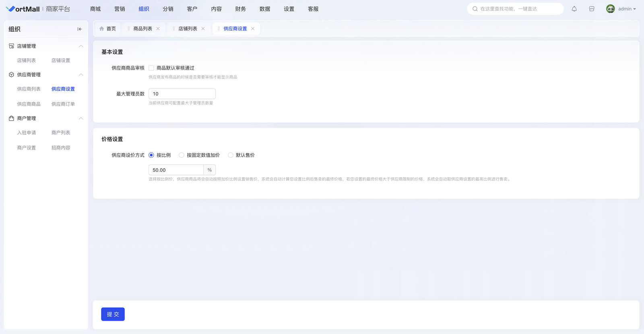Click the 最大管理员数 input field

[x=182, y=94]
